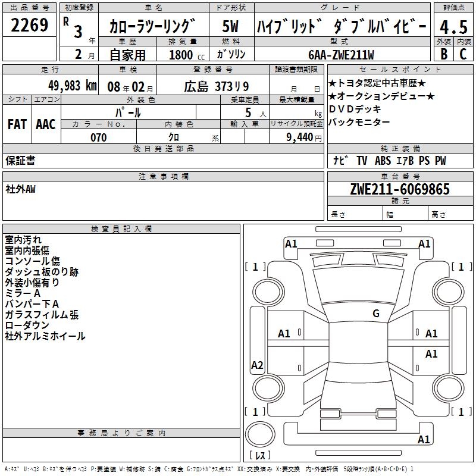This screenshot has width=476, height=476.
Task: Click inspector note ダッシュ板のり跡
Action: pos(42,272)
